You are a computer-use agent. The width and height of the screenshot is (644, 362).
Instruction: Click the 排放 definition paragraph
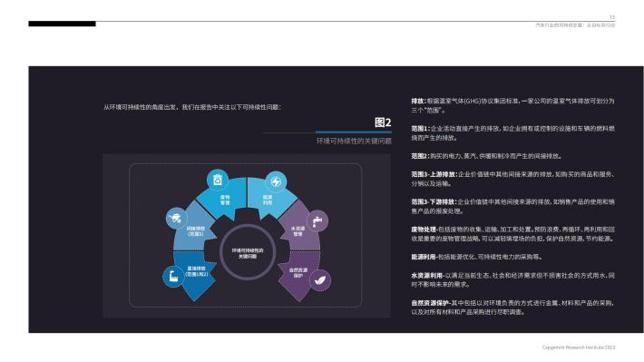click(x=513, y=105)
